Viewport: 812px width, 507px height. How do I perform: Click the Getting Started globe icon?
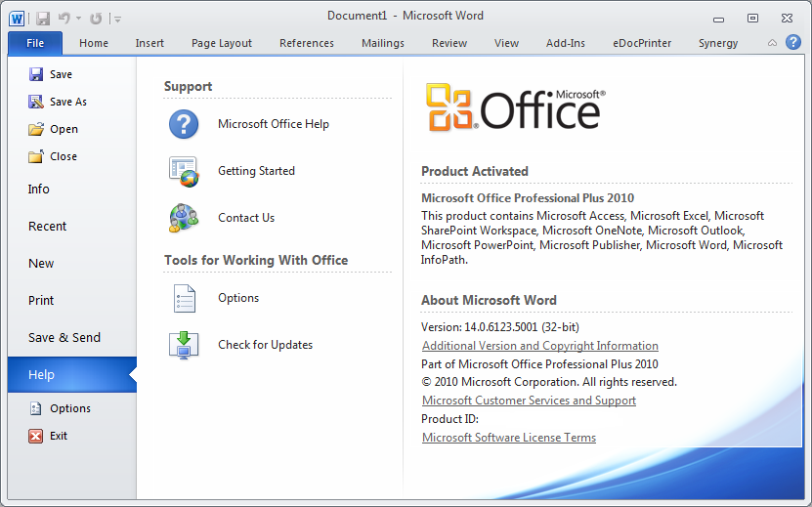click(x=184, y=171)
